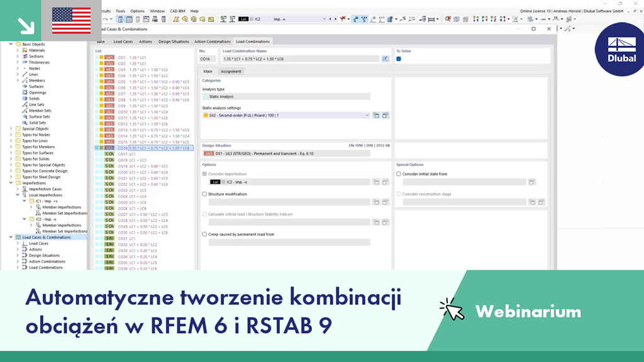The image size is (644, 362).
Task: Click the highlighted show load values toolbar icon
Action: 364,19
